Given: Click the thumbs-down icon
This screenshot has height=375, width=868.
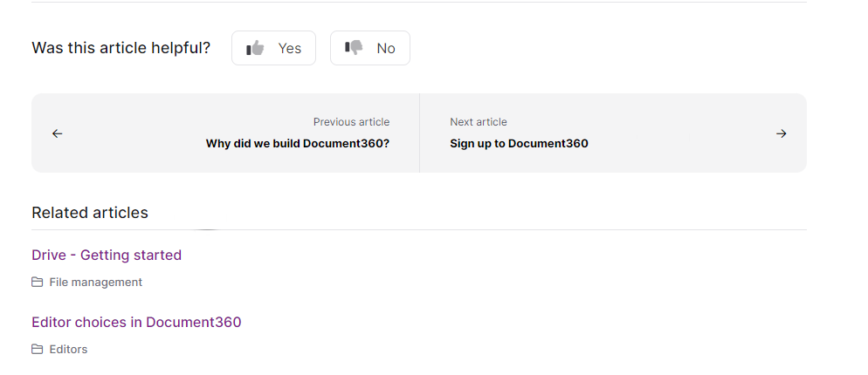Looking at the screenshot, I should click(354, 48).
